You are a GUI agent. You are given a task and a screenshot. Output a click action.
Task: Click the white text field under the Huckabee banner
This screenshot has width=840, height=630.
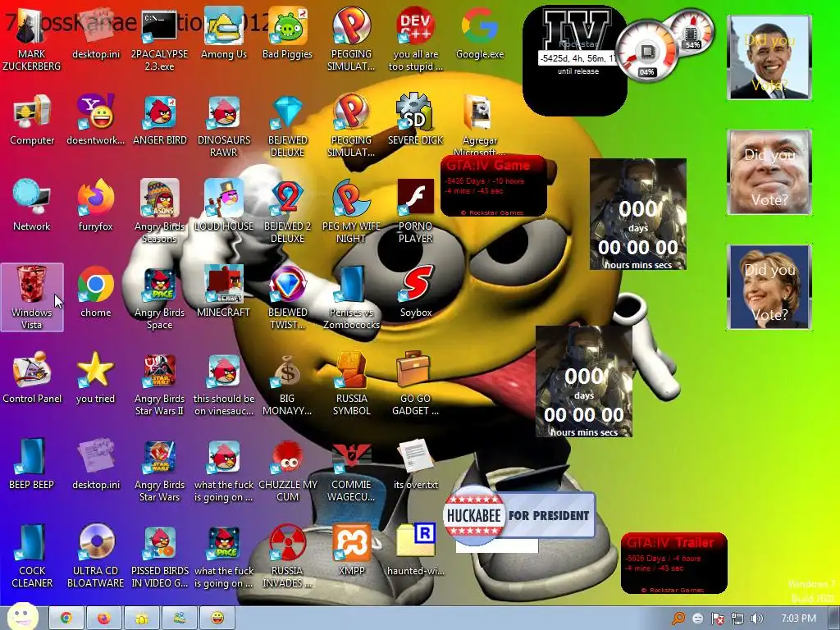(496, 546)
